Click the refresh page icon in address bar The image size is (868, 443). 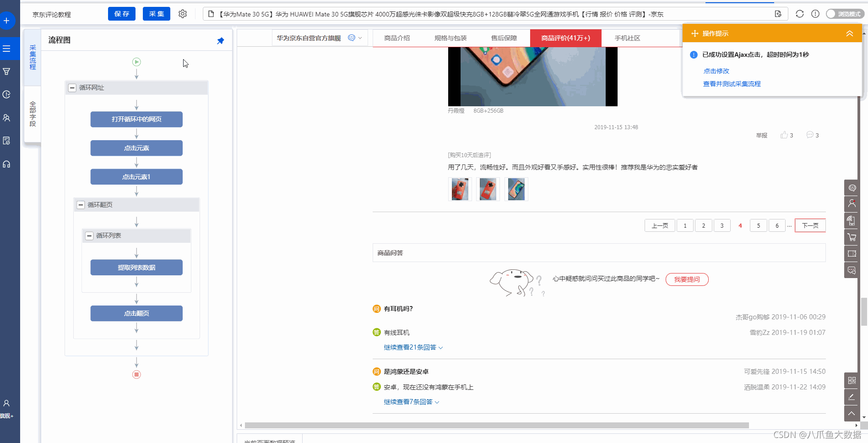(x=800, y=14)
